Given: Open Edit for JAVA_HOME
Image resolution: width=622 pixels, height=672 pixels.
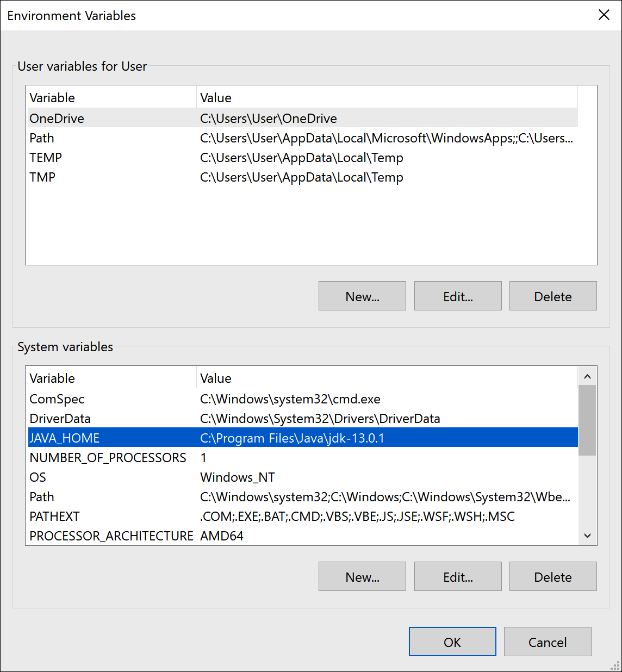Looking at the screenshot, I should click(x=457, y=576).
